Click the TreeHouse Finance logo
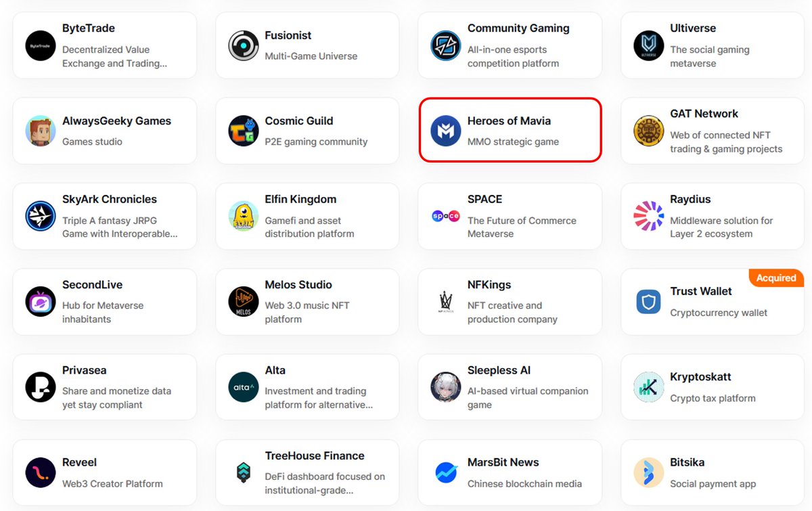Viewport: 812px width, 511px height. point(243,472)
